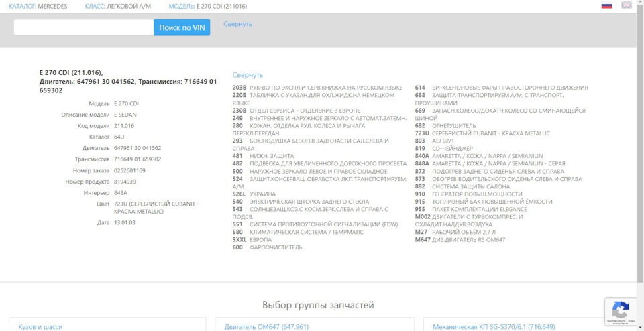Open the 'КЛАСС' breadcrumb link
Viewport: 644px width, 331px height.
coord(95,7)
